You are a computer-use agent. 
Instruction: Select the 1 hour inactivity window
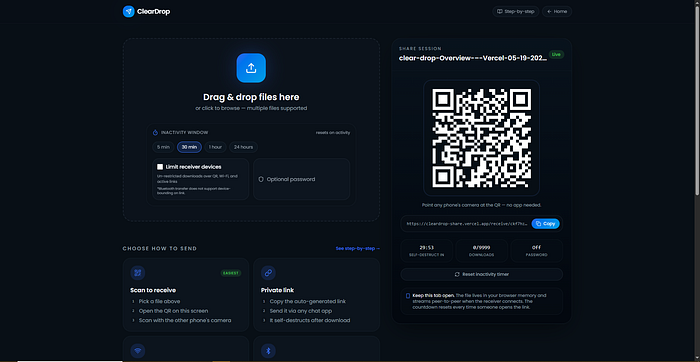pyautogui.click(x=215, y=147)
